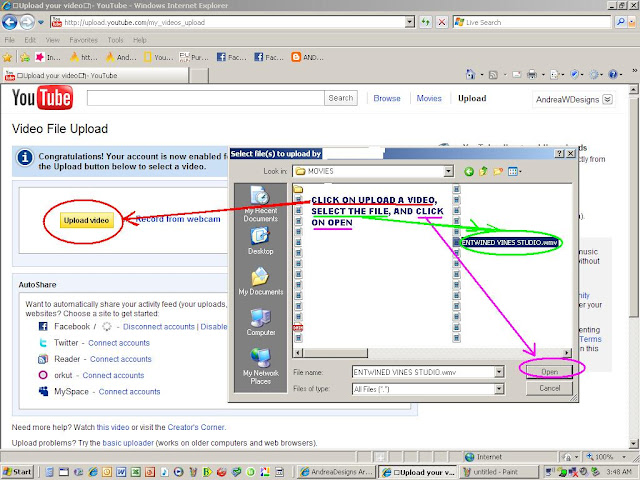
Task: Click the Up One Level folder icon
Action: click(483, 171)
